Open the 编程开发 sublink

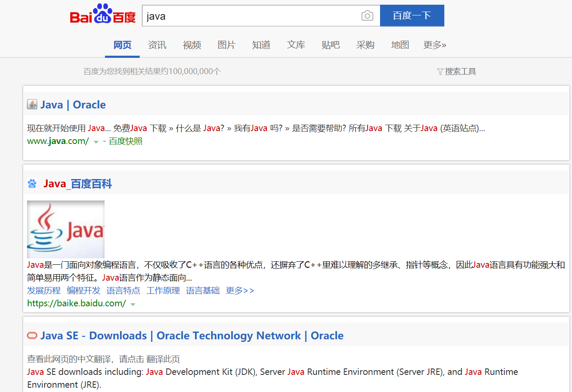[x=84, y=290]
